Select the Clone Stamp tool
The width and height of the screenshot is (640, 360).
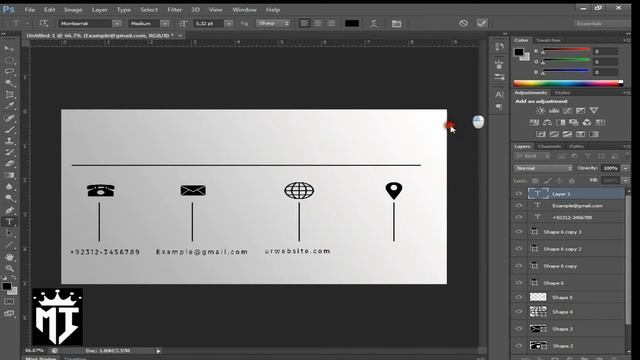click(x=9, y=141)
